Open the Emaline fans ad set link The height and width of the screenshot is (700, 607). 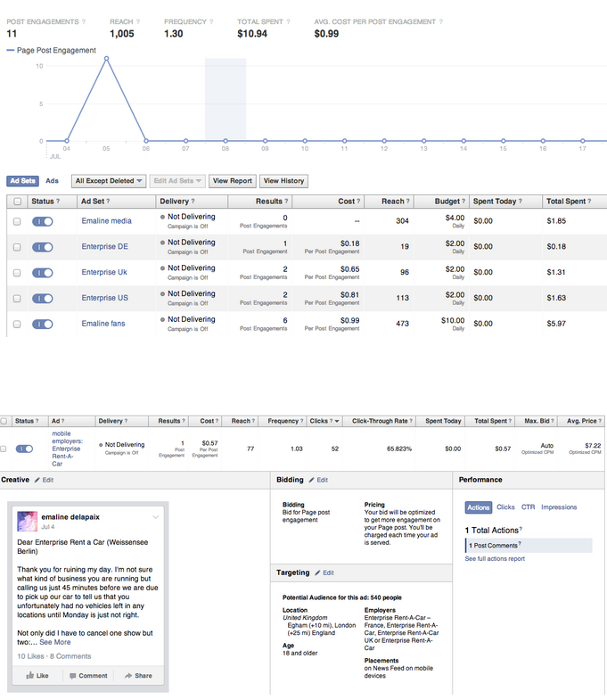click(x=103, y=324)
